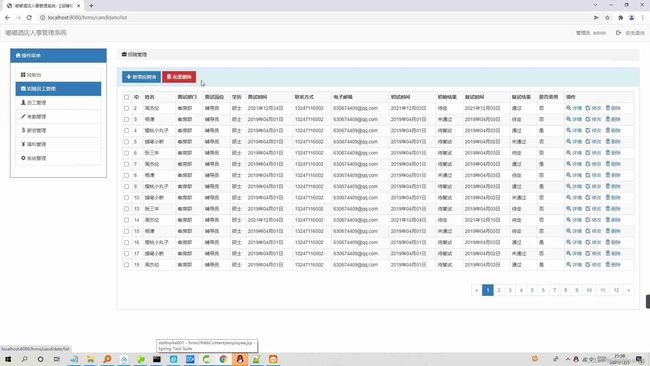Viewport: 650px width, 366px height.
Task: Check the checkbox for row ID 13
Action: [x=126, y=209]
